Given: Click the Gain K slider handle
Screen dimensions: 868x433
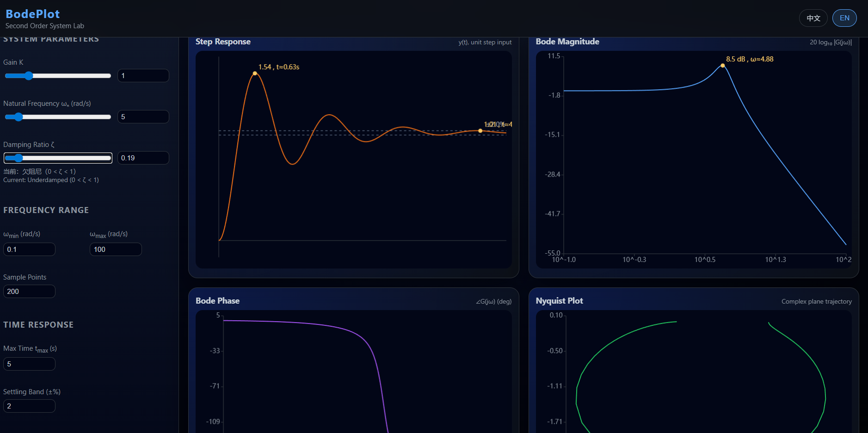Looking at the screenshot, I should coord(29,76).
